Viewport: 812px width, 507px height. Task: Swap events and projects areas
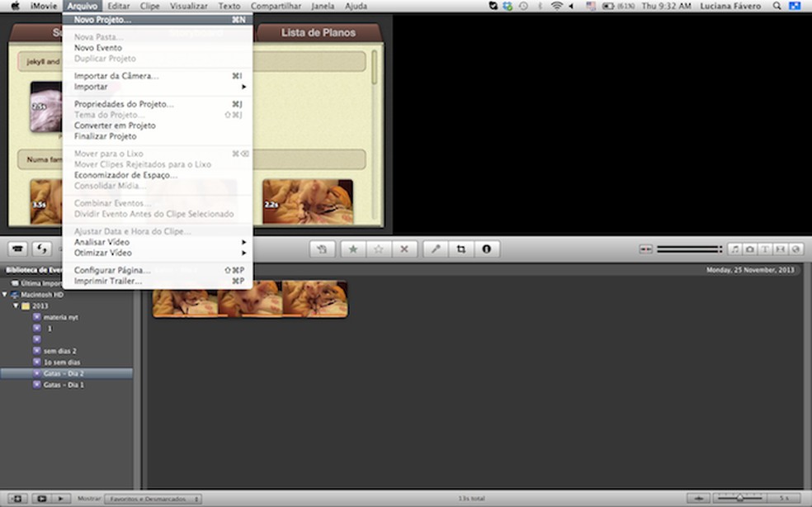point(40,249)
